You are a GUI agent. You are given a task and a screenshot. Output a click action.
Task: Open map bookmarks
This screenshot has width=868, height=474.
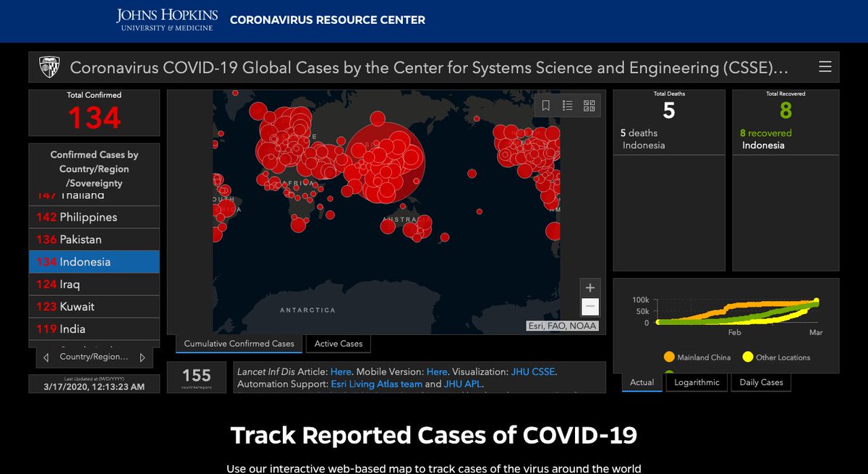pos(545,106)
